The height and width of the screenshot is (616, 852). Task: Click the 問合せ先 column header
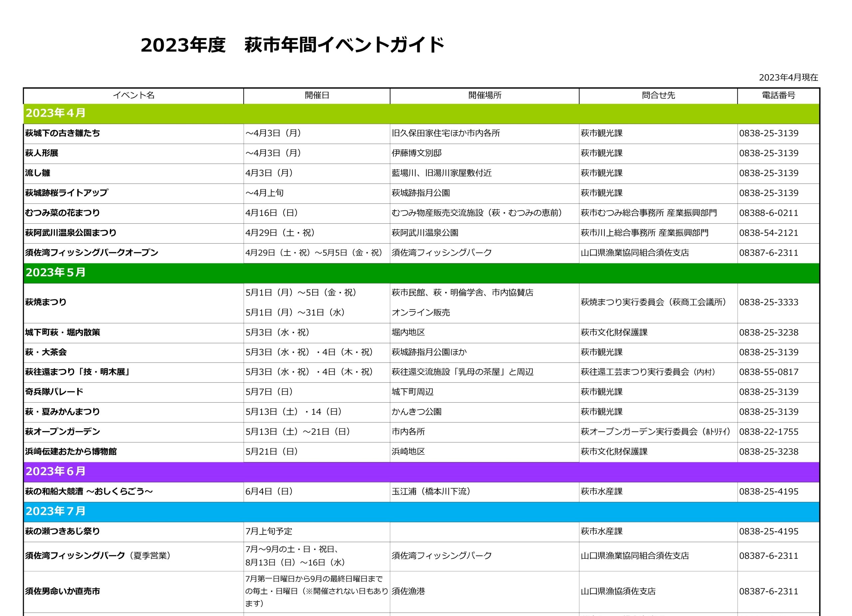(x=658, y=96)
